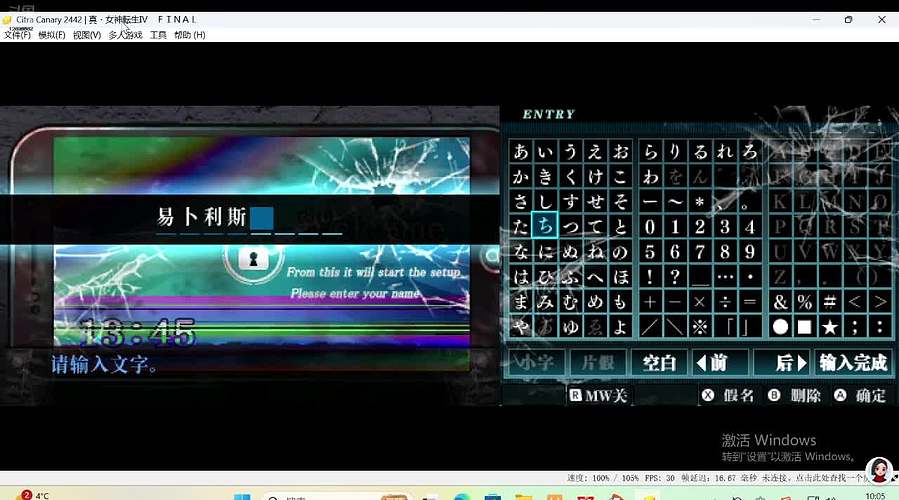Open the 帮助(H) menu
The image size is (899, 500).
(190, 35)
